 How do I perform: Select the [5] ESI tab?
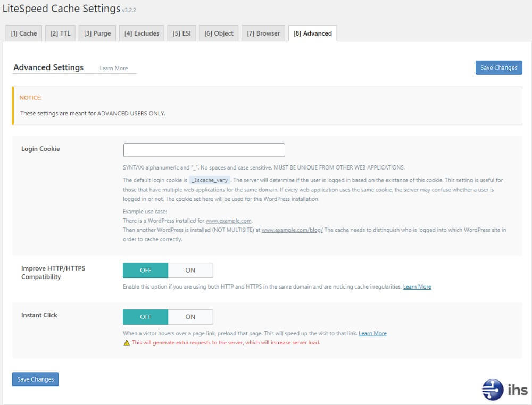[x=181, y=33]
